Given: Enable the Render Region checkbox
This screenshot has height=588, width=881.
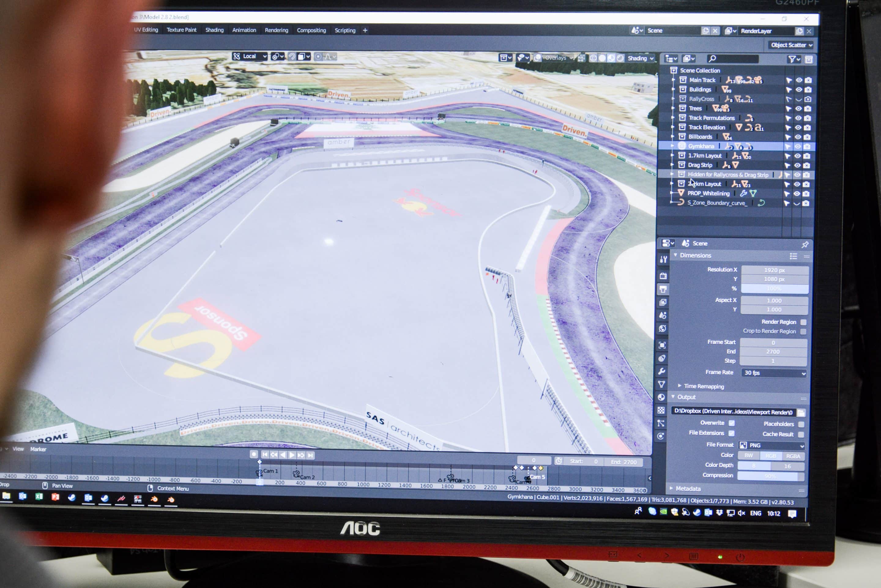Looking at the screenshot, I should coord(803,322).
